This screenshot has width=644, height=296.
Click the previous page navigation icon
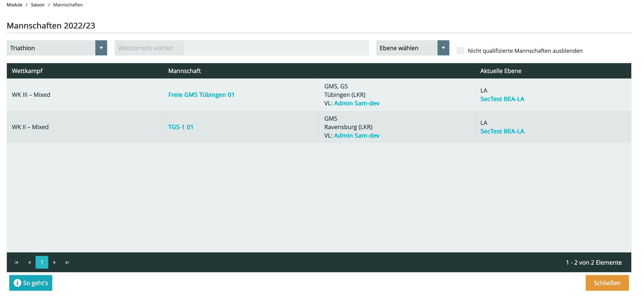(x=29, y=262)
